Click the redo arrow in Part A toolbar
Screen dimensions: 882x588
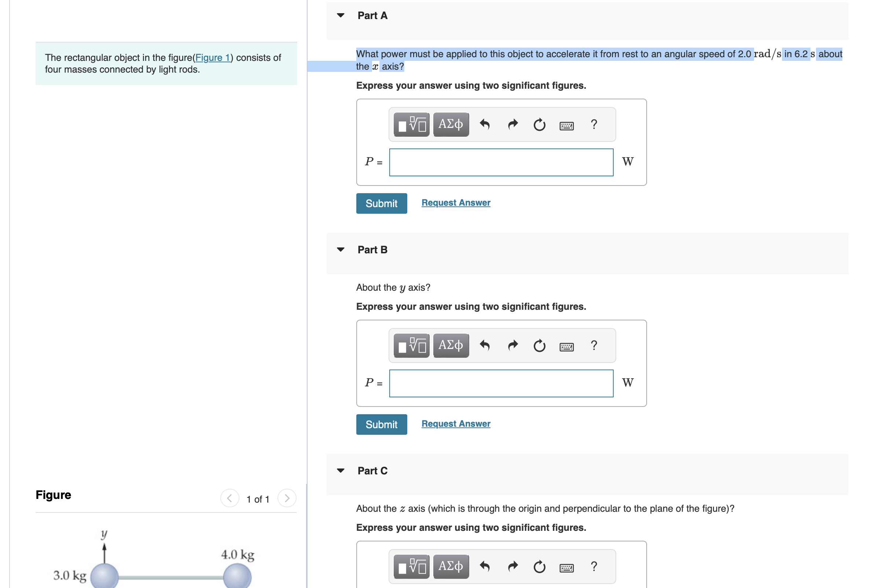pyautogui.click(x=512, y=125)
